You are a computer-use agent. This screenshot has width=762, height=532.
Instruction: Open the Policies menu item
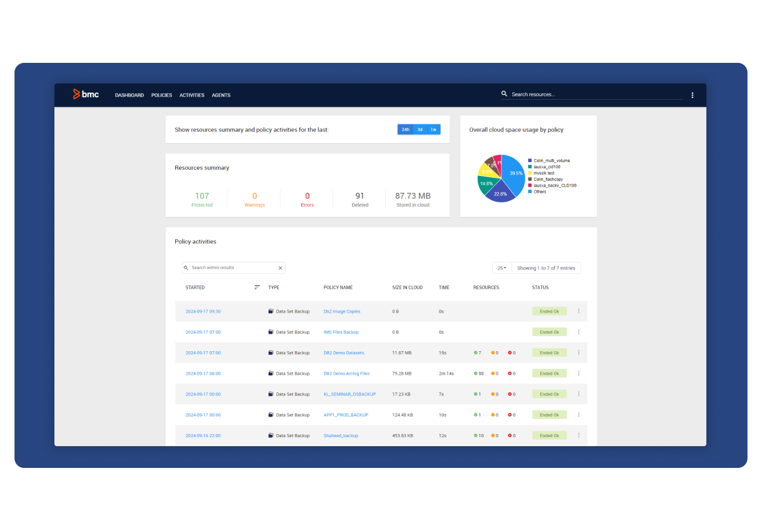[x=161, y=95]
